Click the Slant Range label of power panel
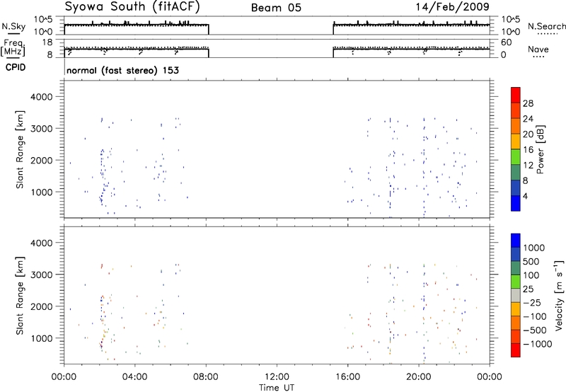Viewport: 566px width, 392px height. [x=20, y=149]
